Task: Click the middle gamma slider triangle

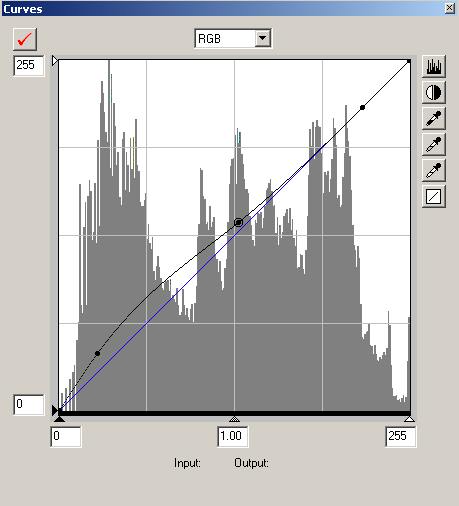Action: [235, 419]
